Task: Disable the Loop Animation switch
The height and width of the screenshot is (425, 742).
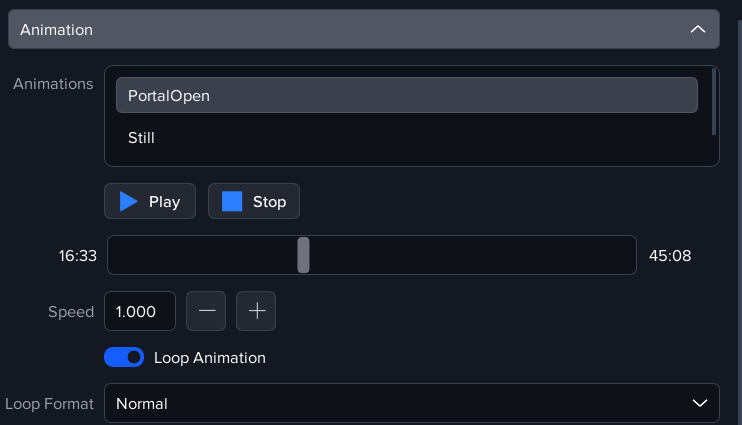Action: [x=124, y=357]
